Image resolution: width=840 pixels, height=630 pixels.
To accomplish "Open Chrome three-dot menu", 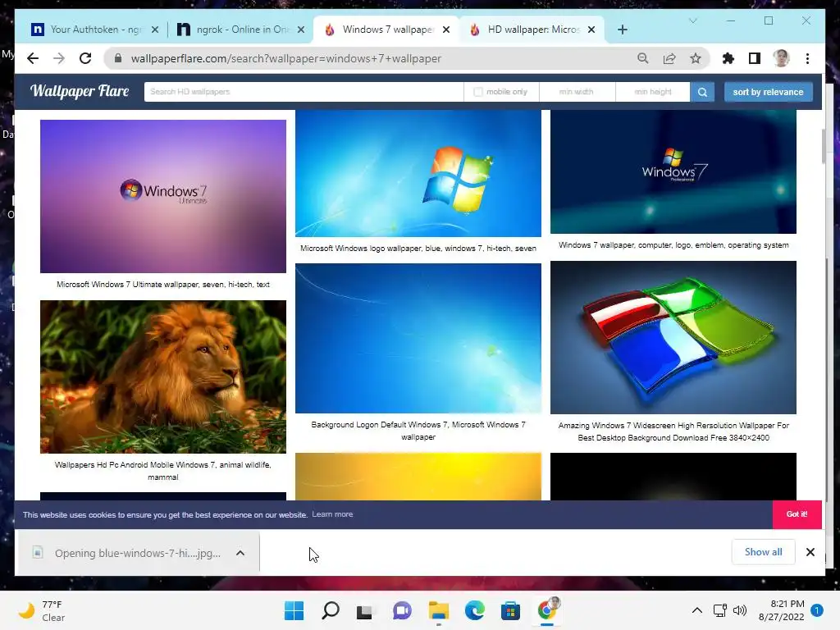I will [807, 58].
